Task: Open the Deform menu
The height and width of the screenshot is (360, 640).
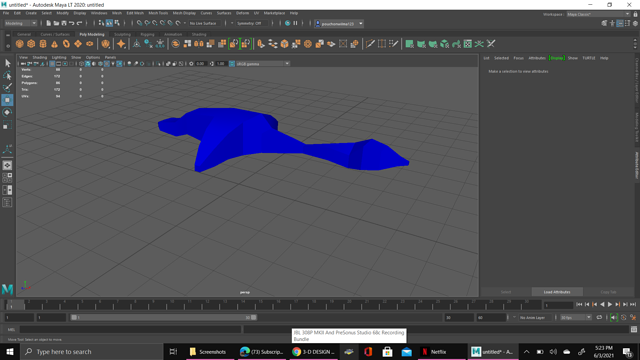Action: 242,13
